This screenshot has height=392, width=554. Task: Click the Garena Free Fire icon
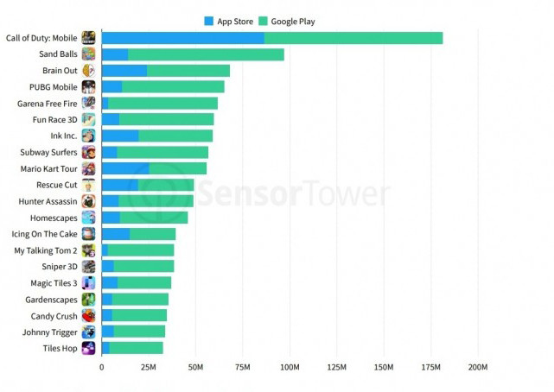(88, 103)
